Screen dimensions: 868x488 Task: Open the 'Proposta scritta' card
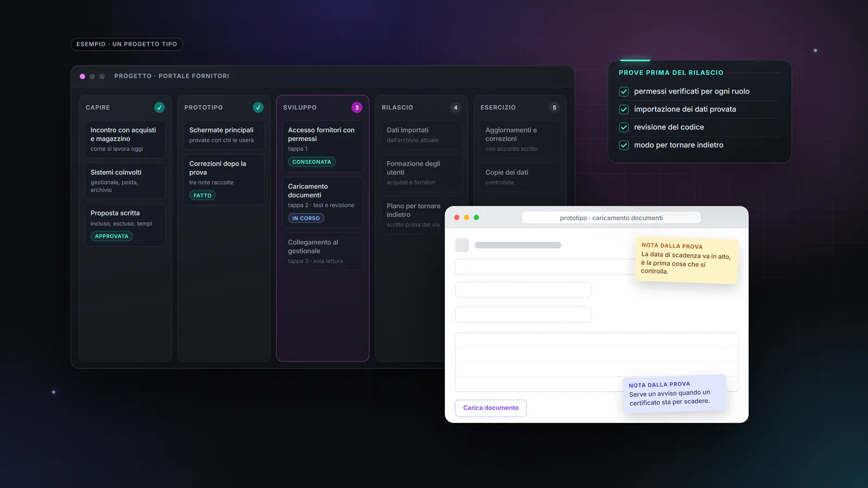click(125, 225)
